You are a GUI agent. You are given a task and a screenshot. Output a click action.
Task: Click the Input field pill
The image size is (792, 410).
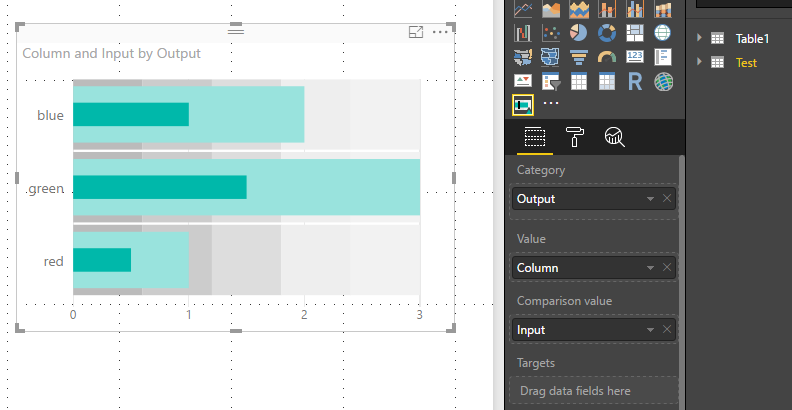tap(593, 330)
